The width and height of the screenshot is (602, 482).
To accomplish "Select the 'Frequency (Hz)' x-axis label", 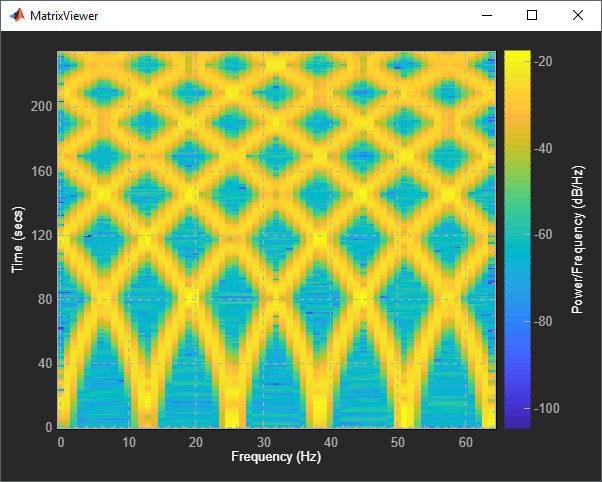I will [x=276, y=457].
